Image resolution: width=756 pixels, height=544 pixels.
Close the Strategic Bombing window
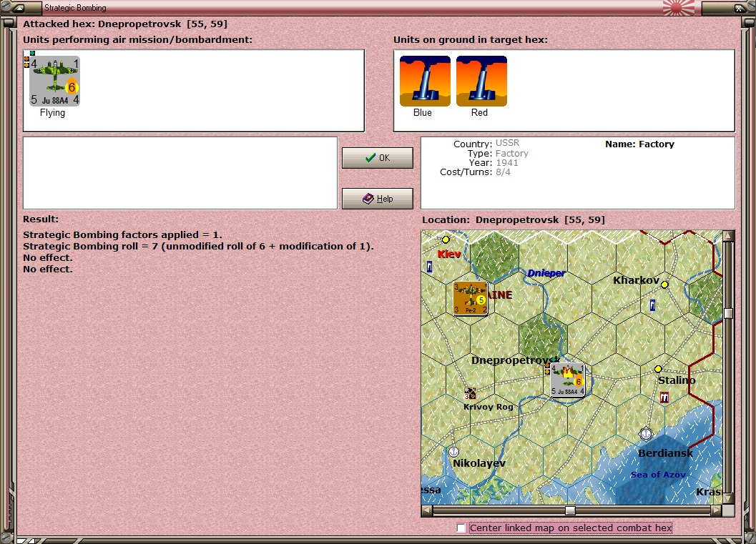(739, 8)
